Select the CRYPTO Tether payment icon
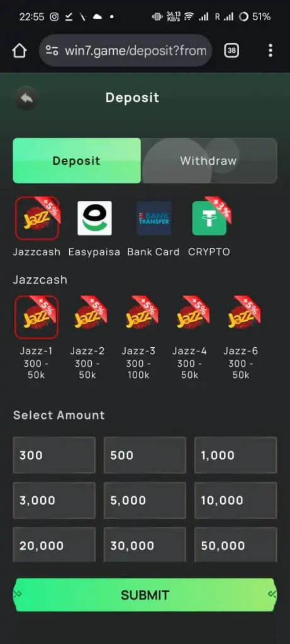This screenshot has width=290, height=644. click(x=209, y=218)
